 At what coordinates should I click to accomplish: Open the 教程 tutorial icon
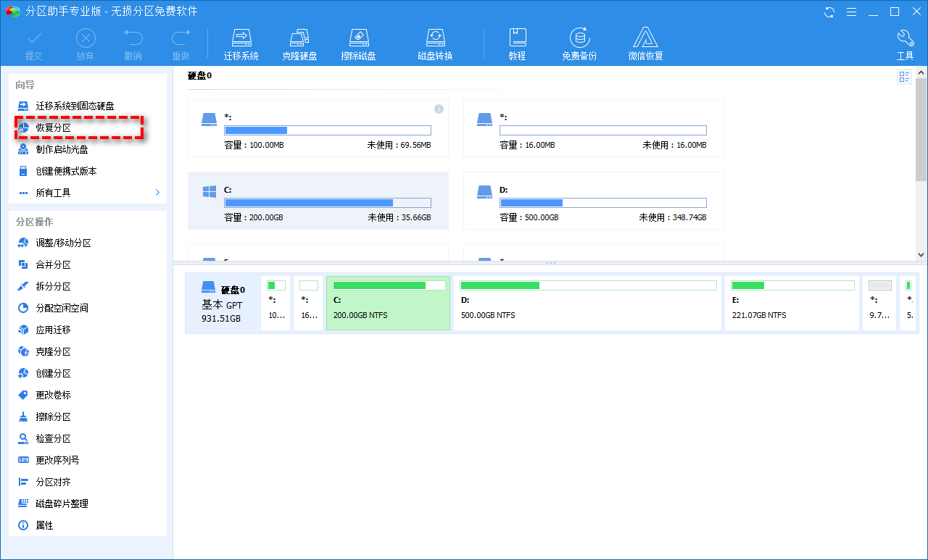(517, 38)
